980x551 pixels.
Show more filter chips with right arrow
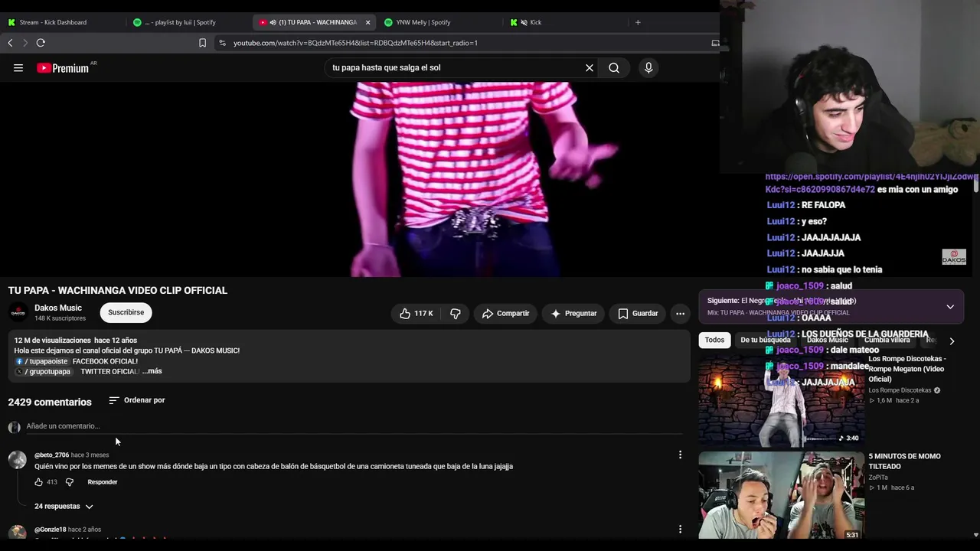pyautogui.click(x=952, y=341)
